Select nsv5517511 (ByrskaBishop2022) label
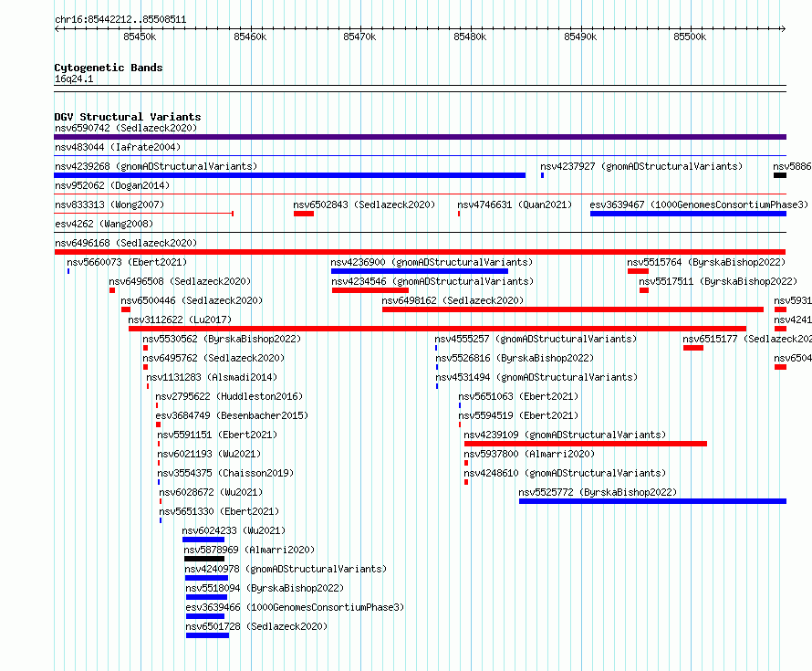812x671 pixels. tap(718, 281)
